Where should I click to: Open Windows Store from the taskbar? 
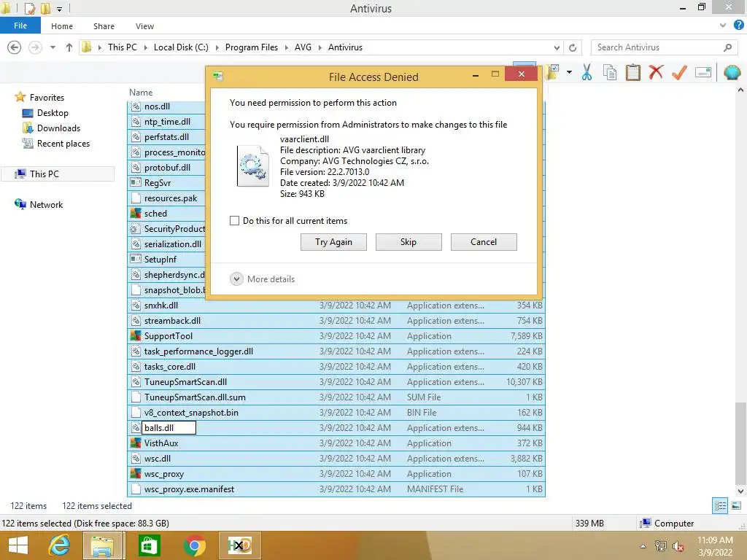pyautogui.click(x=149, y=545)
